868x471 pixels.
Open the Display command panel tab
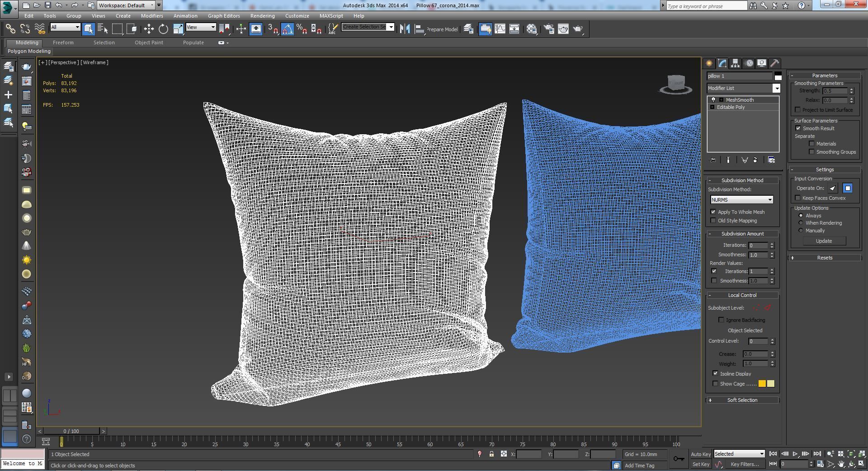click(762, 63)
